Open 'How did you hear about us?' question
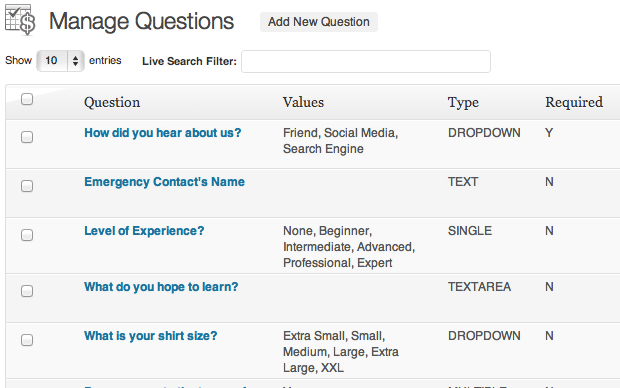 [163, 133]
